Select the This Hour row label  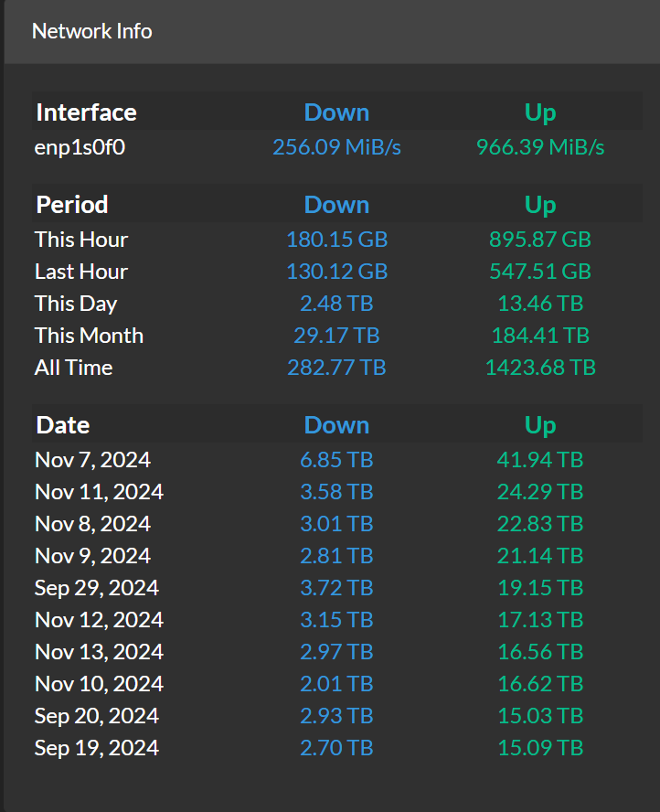click(81, 240)
